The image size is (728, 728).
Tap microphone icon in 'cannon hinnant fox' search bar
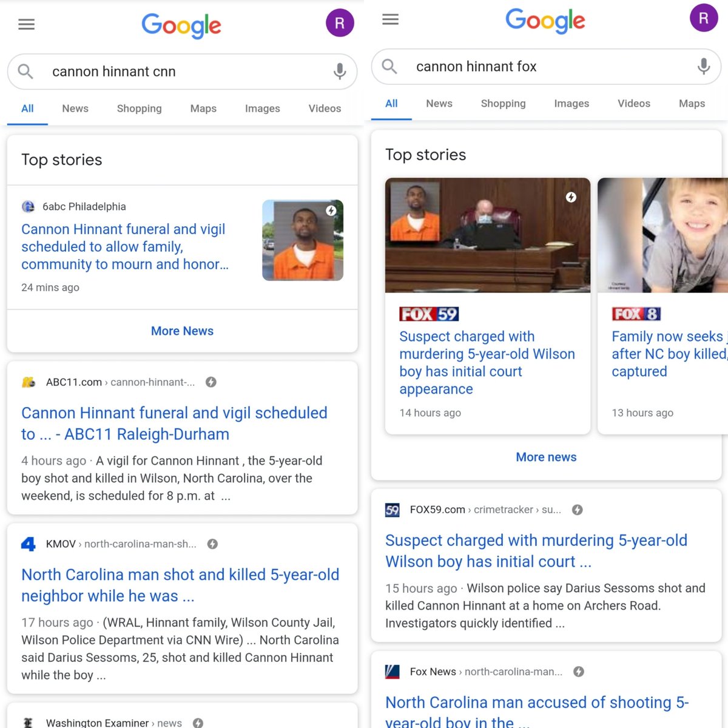pyautogui.click(x=704, y=66)
